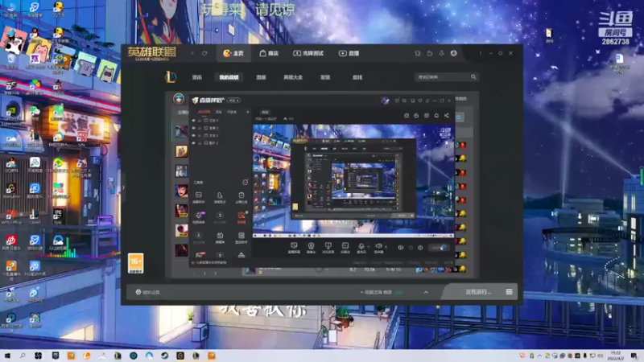Open Steam from the taskbar
Image resolution: width=644 pixels, height=362 pixels.
click(165, 356)
